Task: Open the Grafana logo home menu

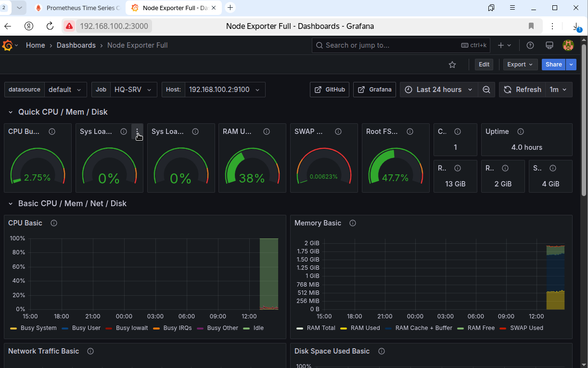Action: 7,45
